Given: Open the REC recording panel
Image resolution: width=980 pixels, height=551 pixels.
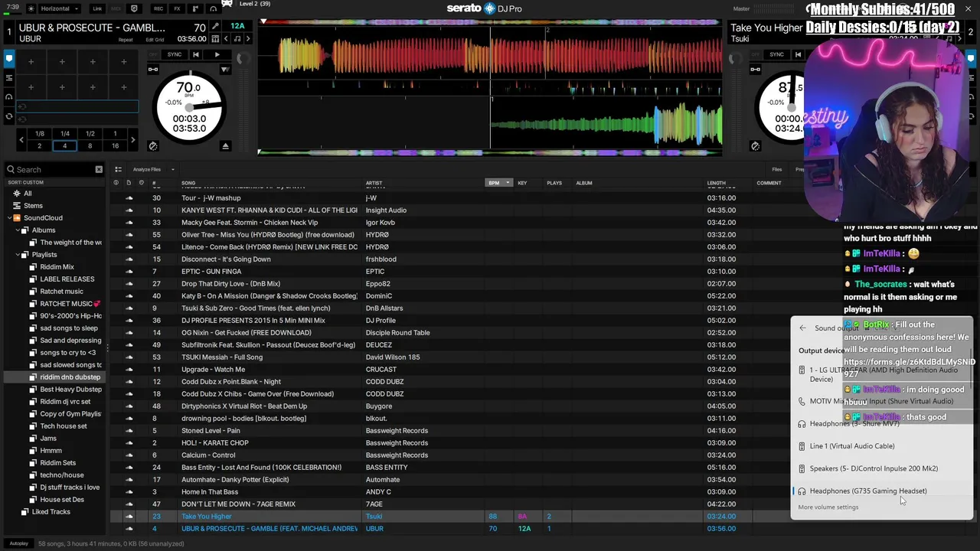Looking at the screenshot, I should 158,8.
